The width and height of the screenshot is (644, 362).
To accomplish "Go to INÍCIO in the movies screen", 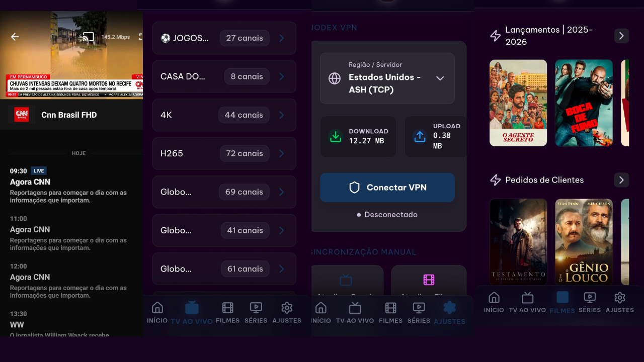I will pos(494,302).
